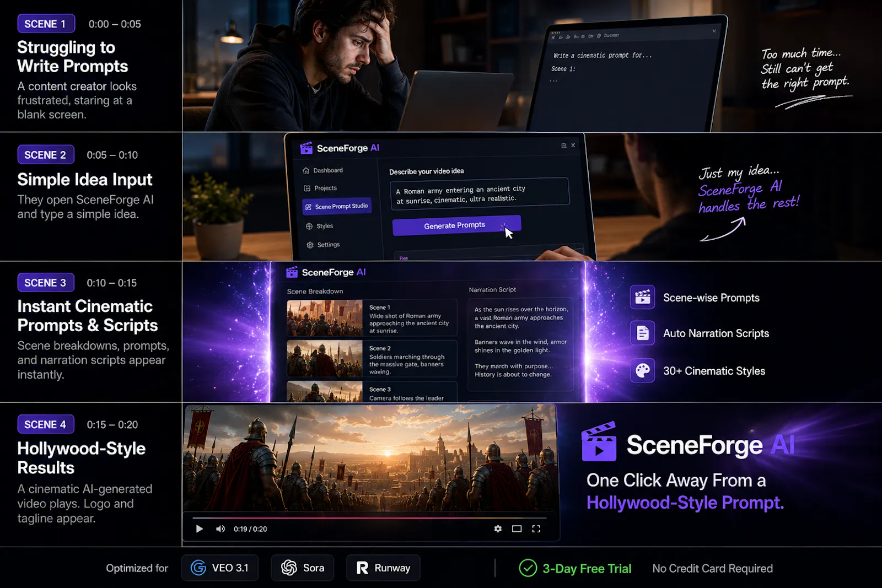Enter fullscreen in video player
This screenshot has width=882, height=588.
[x=536, y=529]
